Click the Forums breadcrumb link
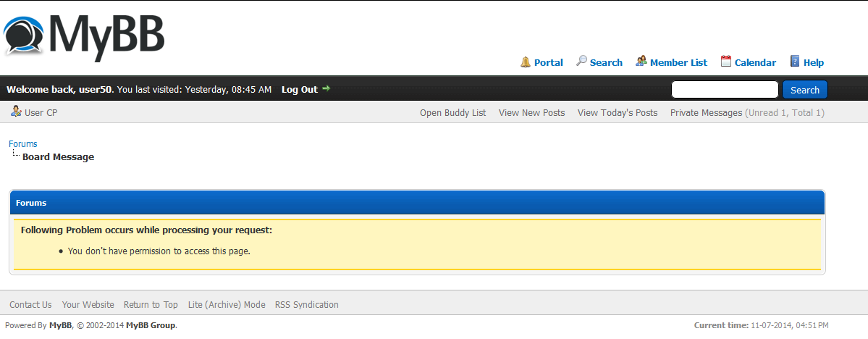Image resolution: width=868 pixels, height=339 pixels. (22, 144)
